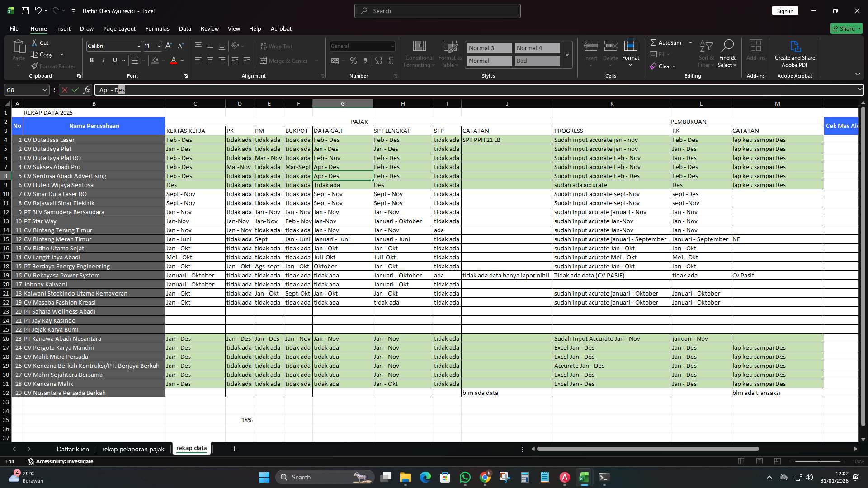
Task: Expand the Fill Color dropdown arrow
Action: [x=163, y=61]
